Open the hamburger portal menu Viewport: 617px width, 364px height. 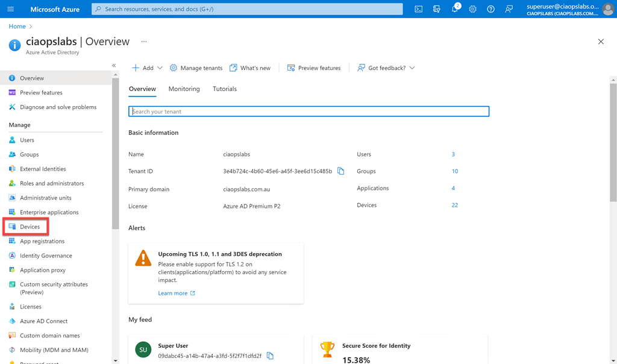(10, 9)
